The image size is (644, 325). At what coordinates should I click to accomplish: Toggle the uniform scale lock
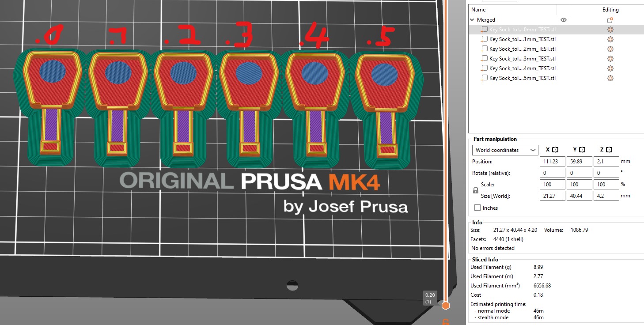[x=476, y=190]
